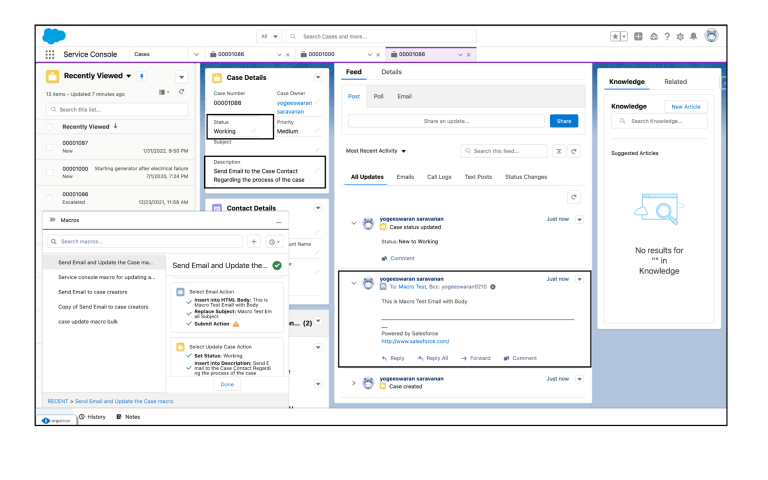Expand the Case created feed item

pos(354,383)
